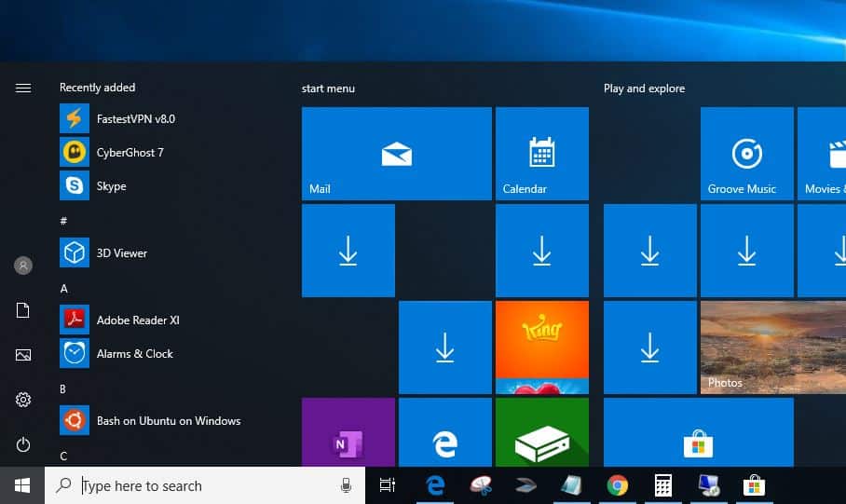Click the B letter header in app list
846x504 pixels.
click(x=63, y=389)
